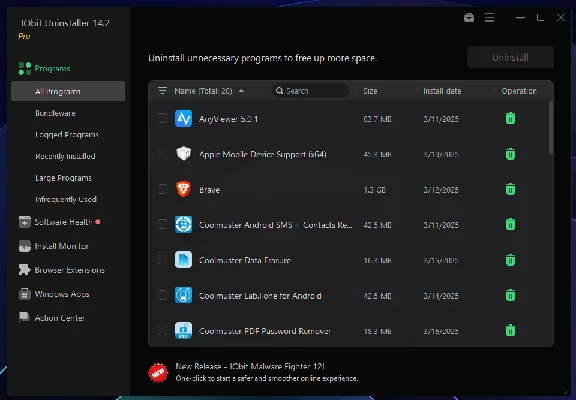Click the search magnifier icon
This screenshot has height=400, width=576.
[280, 90]
